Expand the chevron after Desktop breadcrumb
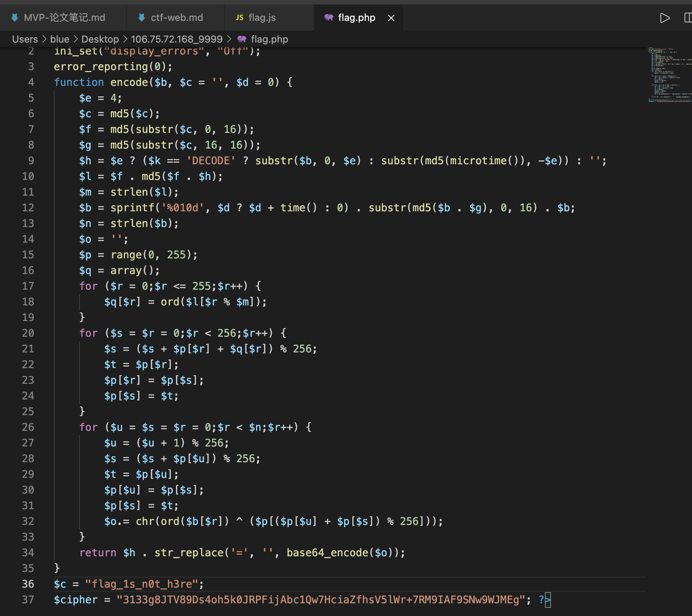The width and height of the screenshot is (692, 616). (x=125, y=39)
